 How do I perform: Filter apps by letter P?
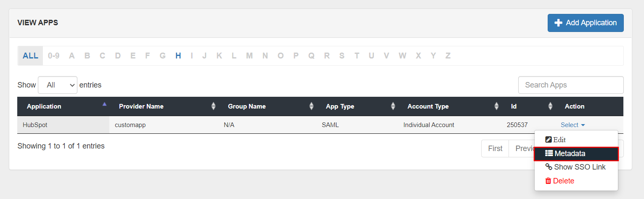[296, 56]
